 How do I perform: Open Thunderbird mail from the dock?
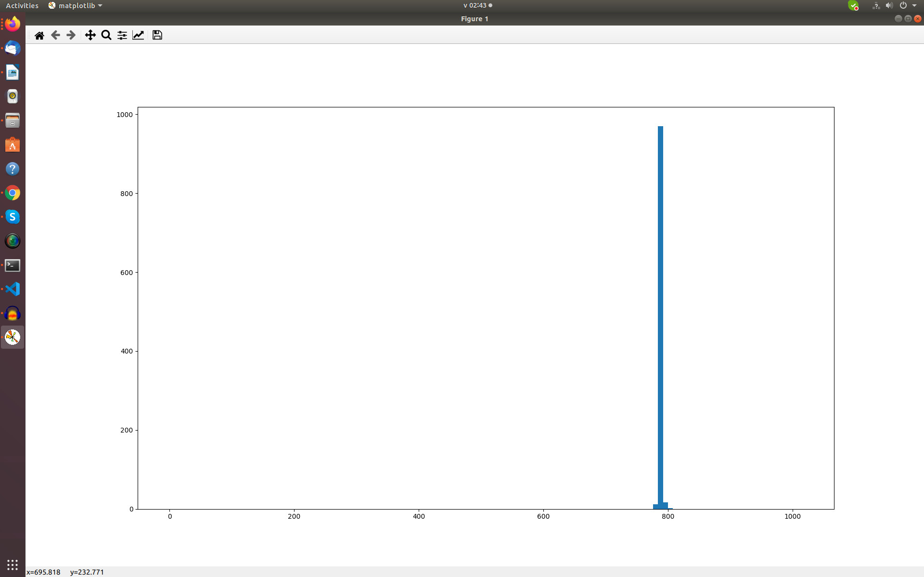click(13, 48)
